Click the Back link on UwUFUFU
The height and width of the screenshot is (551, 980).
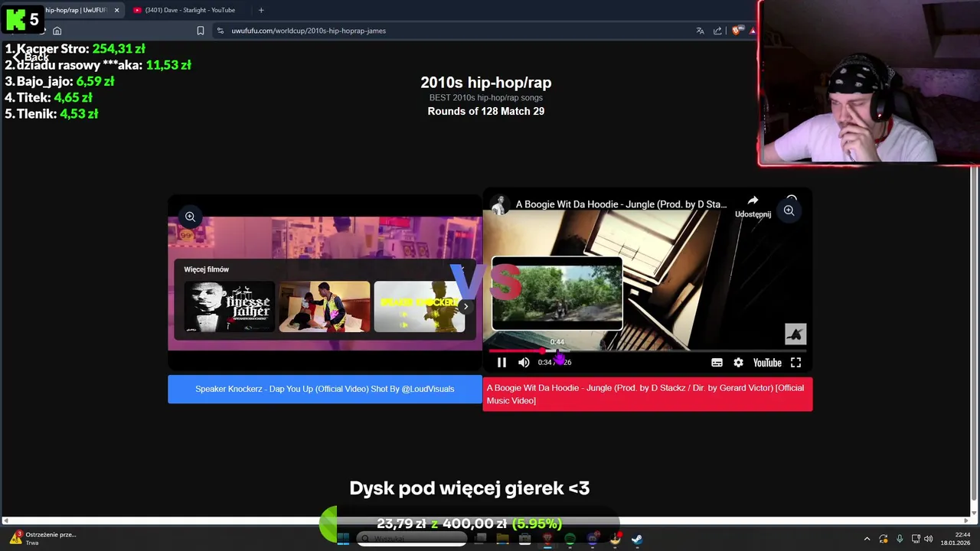(x=31, y=57)
